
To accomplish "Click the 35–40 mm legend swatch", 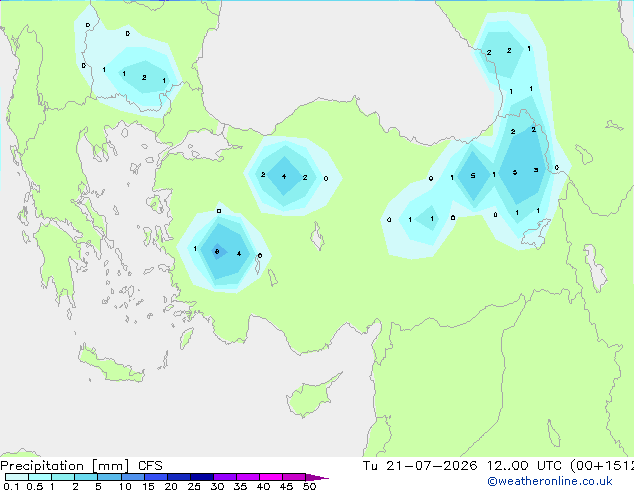I will 247,477.
